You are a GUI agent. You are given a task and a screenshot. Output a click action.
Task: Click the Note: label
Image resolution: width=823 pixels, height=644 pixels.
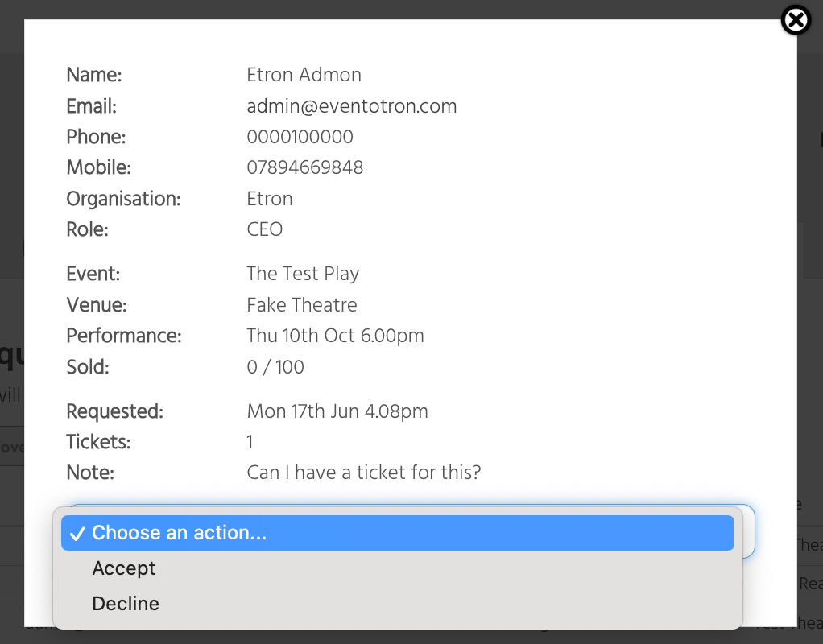coord(89,473)
